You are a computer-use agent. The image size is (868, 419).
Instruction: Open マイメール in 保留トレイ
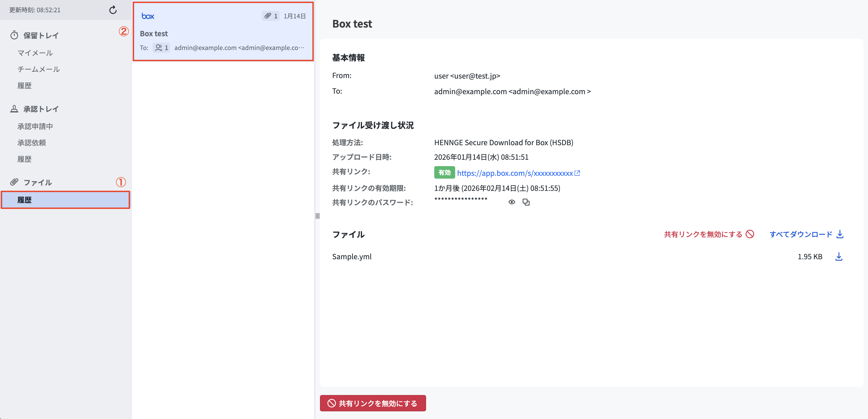pos(35,53)
